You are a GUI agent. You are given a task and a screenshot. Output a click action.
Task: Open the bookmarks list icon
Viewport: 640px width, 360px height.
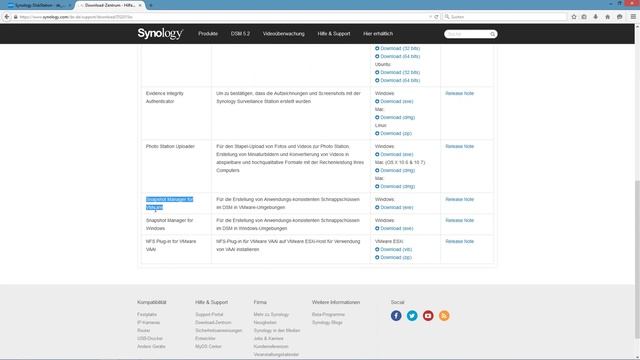pos(584,17)
